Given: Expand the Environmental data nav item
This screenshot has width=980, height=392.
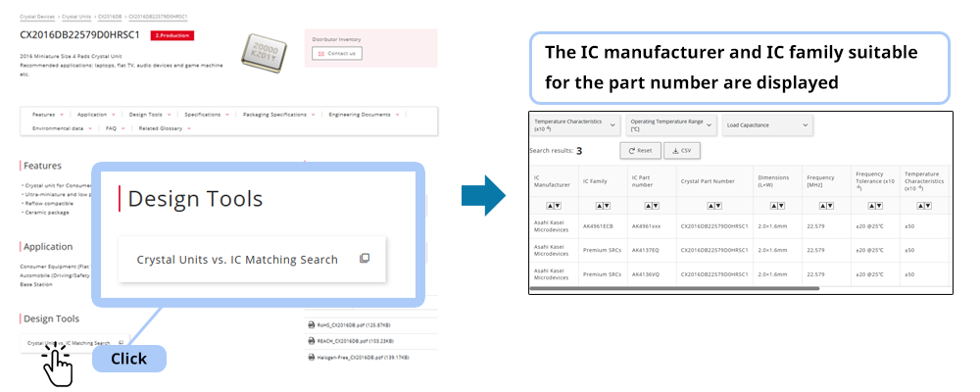Looking at the screenshot, I should (x=63, y=128).
